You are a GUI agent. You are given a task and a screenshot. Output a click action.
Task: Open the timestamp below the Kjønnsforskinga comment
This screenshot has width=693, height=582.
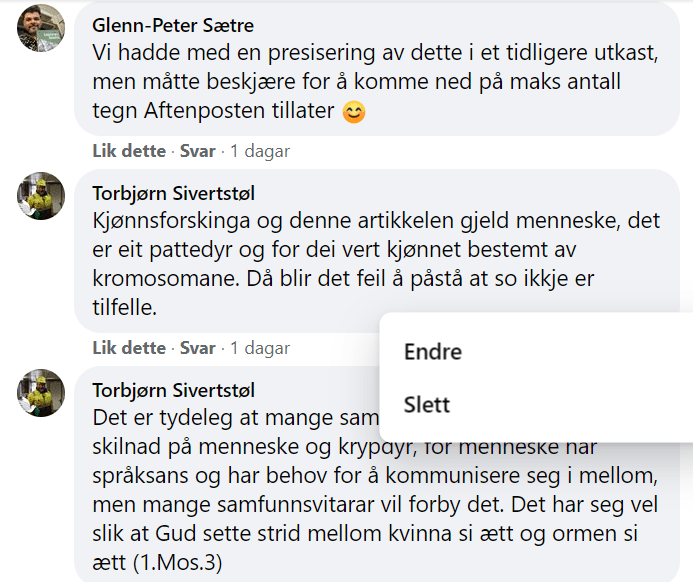pyautogui.click(x=260, y=348)
